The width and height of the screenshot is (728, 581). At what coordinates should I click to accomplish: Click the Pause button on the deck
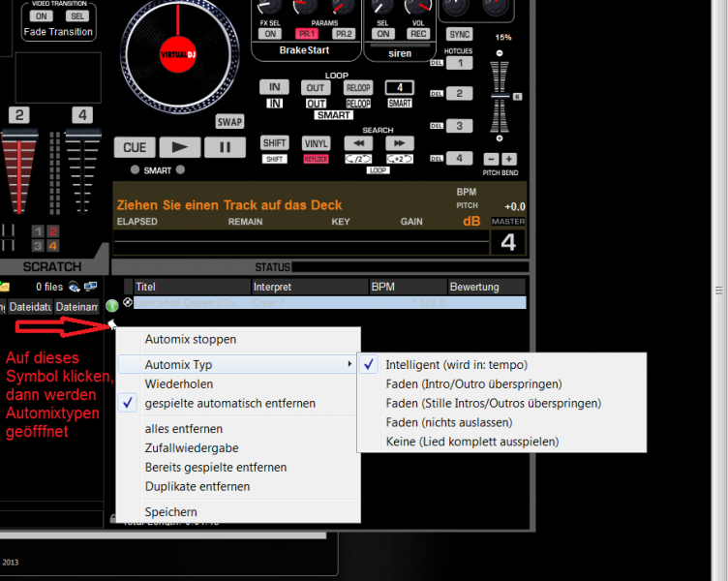click(x=225, y=147)
